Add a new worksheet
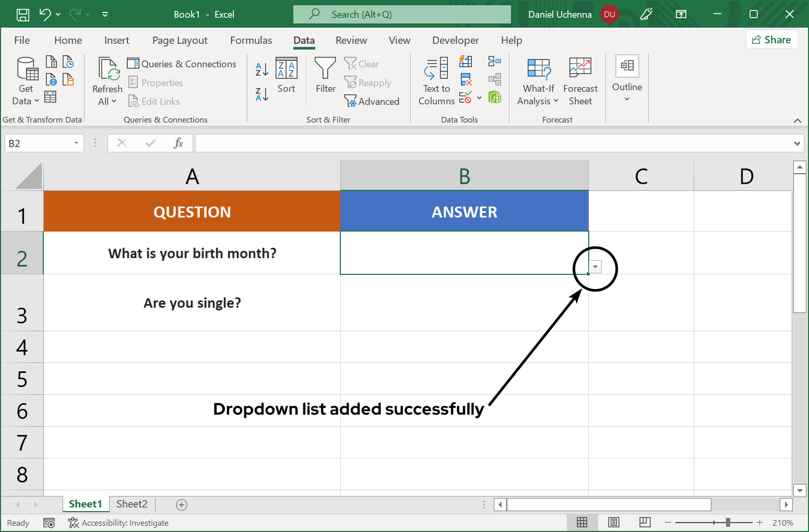Viewport: 809px width, 532px height. tap(181, 504)
